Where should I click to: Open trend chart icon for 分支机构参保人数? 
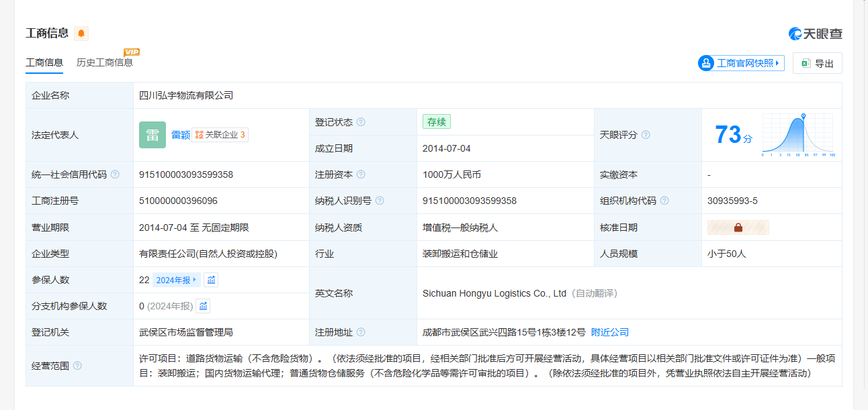point(203,306)
